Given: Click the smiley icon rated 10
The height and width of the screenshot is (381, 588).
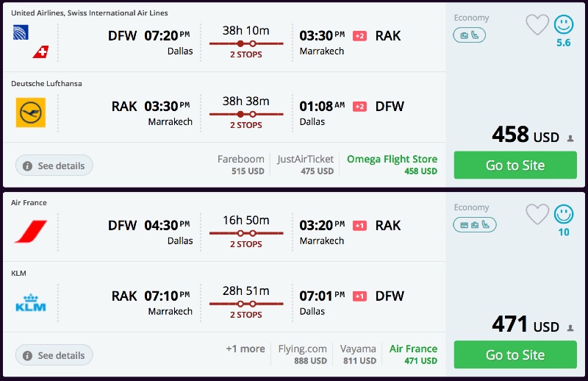Looking at the screenshot, I should [x=564, y=215].
